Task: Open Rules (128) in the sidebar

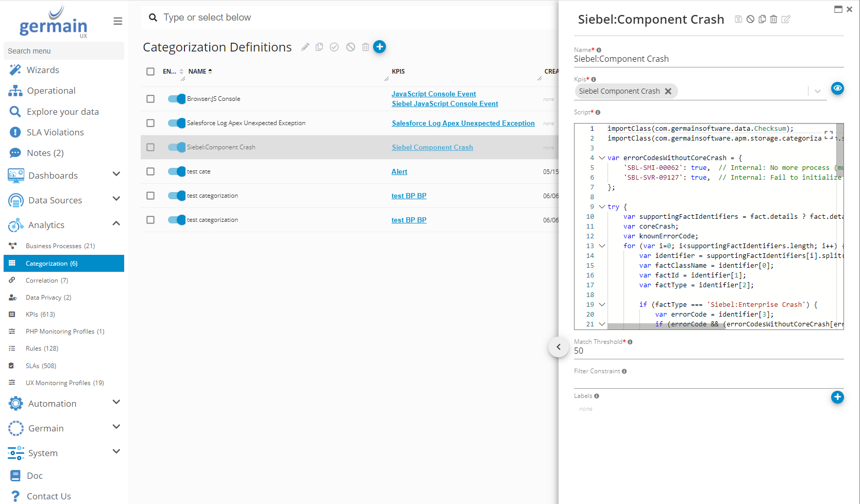Action: tap(42, 349)
